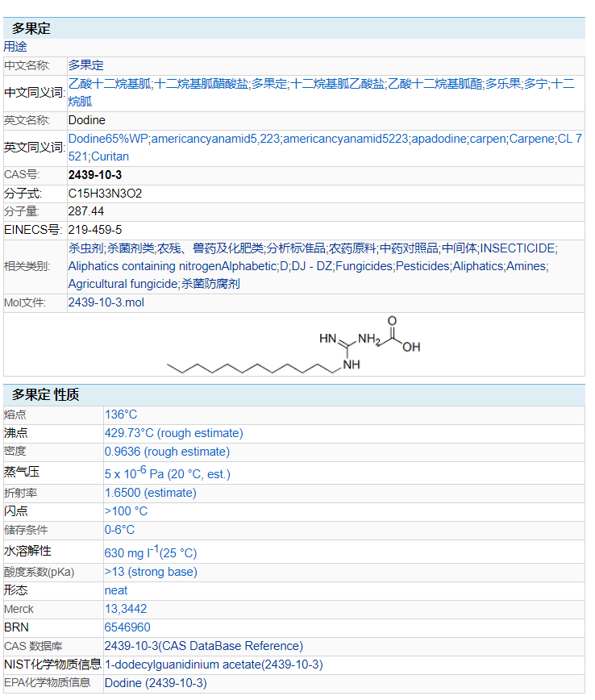Download the 2439-10-3.mol file
The image size is (595, 700).
[106, 302]
